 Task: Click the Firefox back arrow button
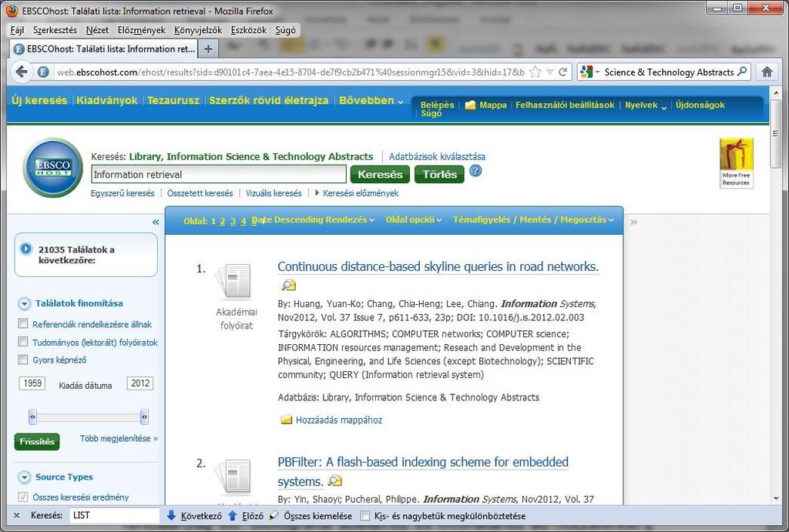tap(21, 72)
